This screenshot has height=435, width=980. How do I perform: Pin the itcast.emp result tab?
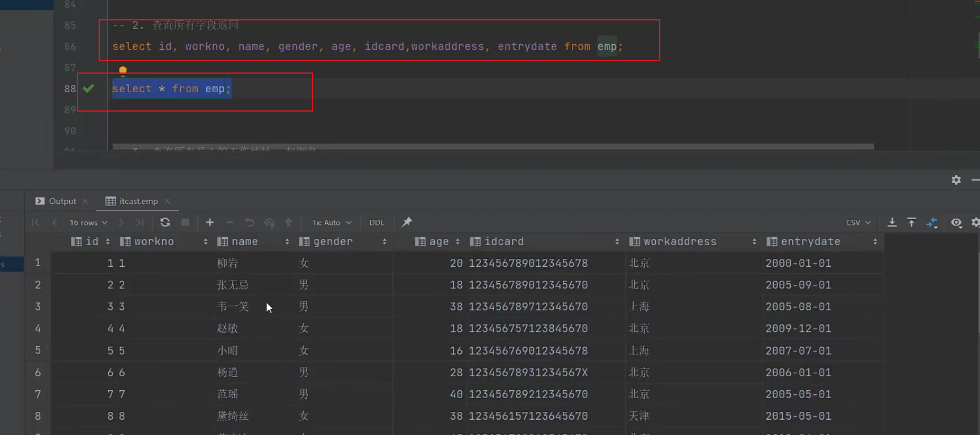pyautogui.click(x=407, y=222)
